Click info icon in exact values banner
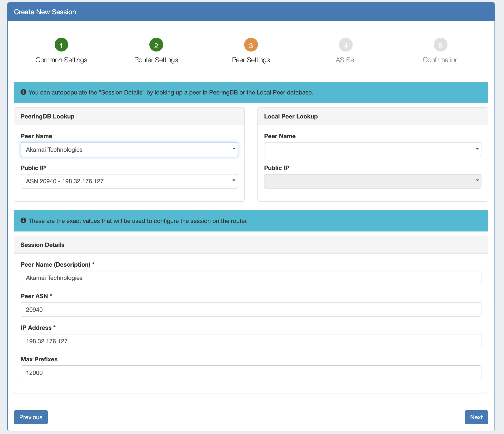 (23, 221)
